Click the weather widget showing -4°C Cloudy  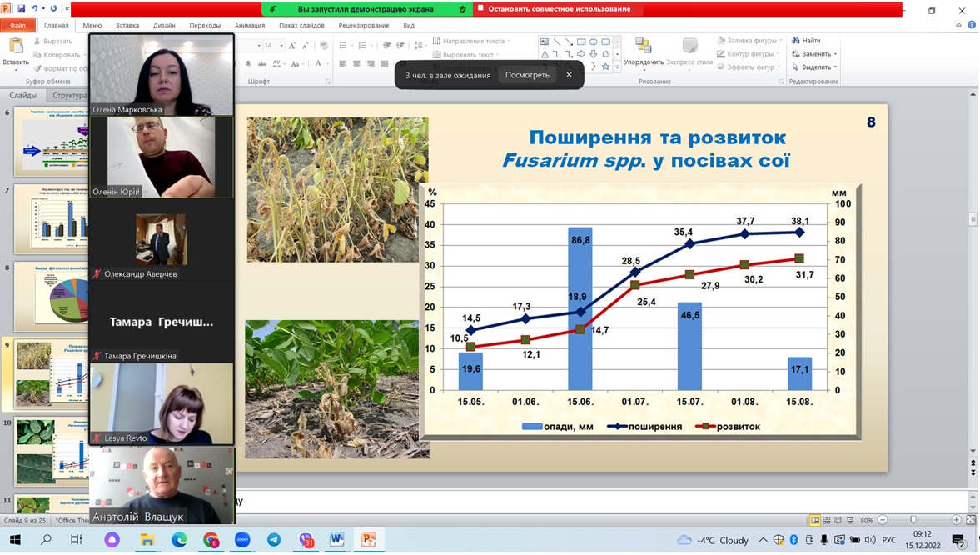[713, 540]
